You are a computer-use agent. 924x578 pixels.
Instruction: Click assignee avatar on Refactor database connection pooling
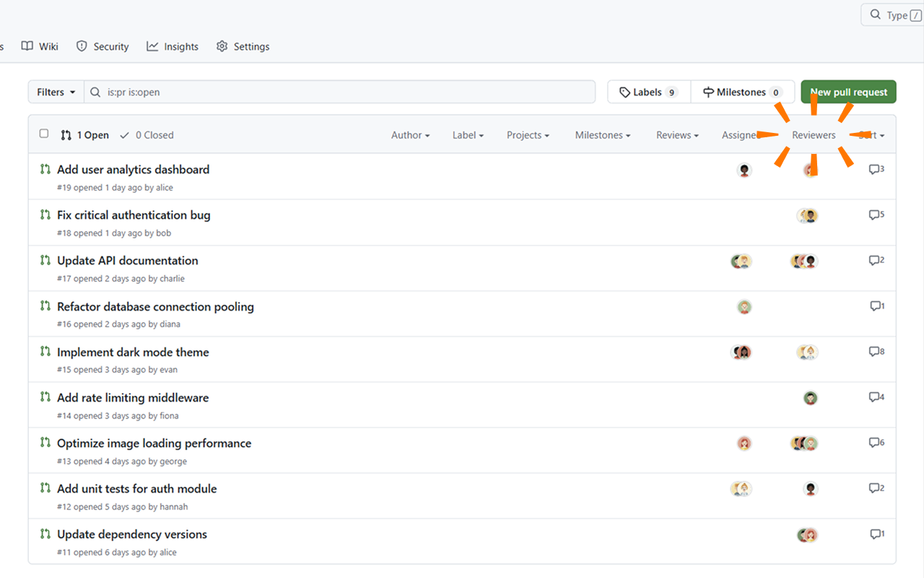(x=744, y=307)
